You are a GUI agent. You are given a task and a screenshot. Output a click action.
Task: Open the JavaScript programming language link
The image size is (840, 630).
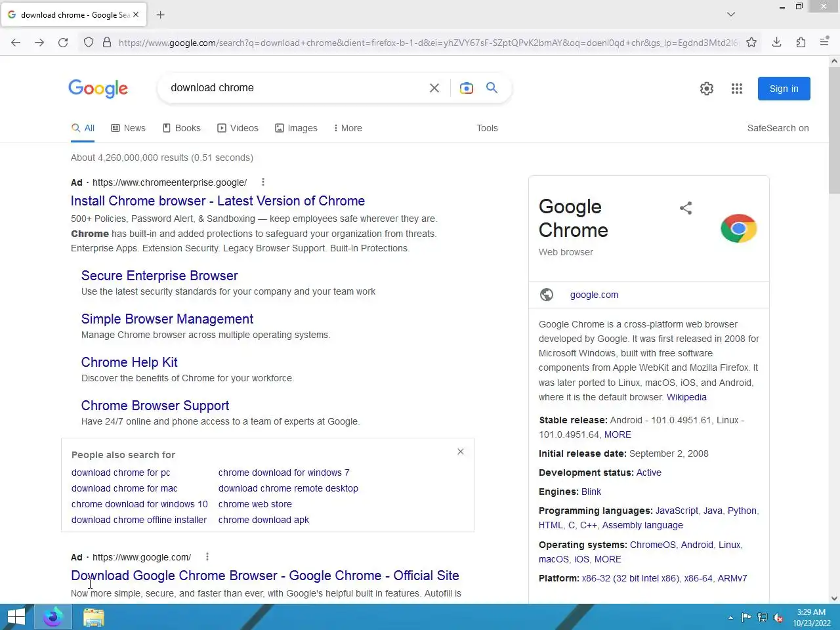tap(677, 511)
